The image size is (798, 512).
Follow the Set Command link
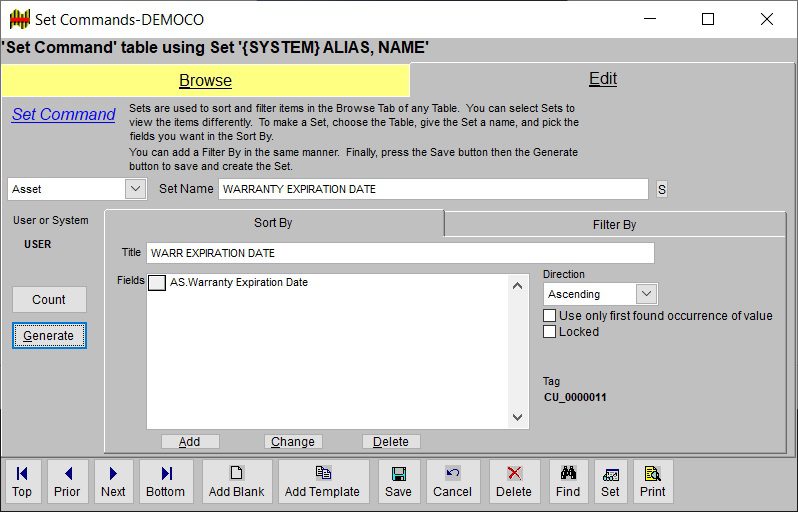pos(63,115)
